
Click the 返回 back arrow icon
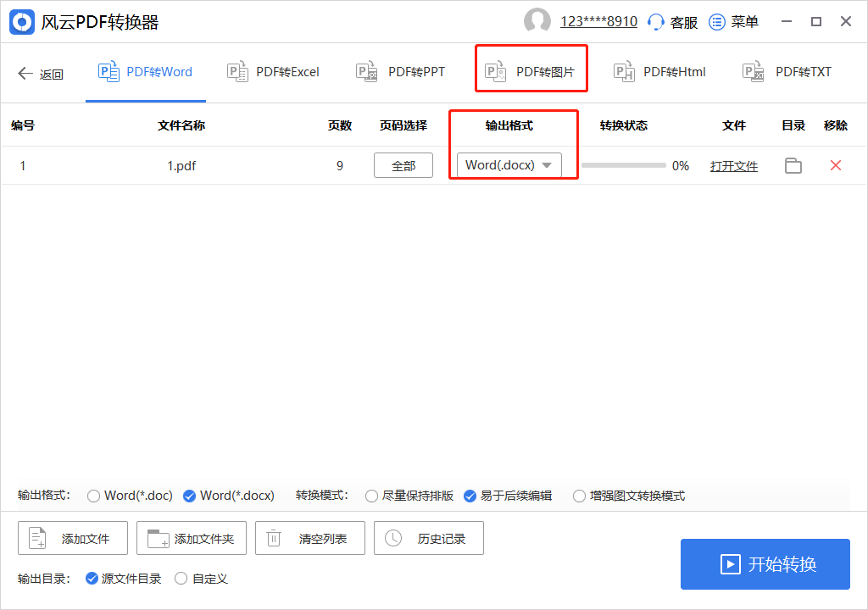[x=25, y=73]
